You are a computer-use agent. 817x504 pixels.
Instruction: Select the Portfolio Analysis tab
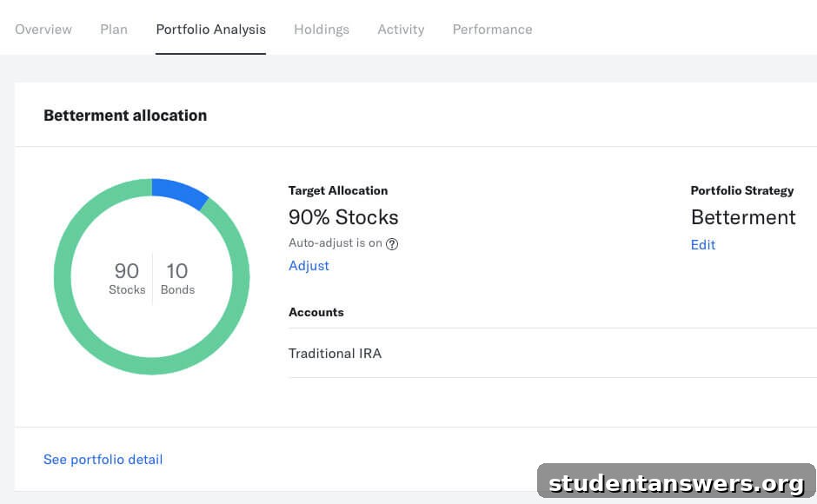[211, 30]
